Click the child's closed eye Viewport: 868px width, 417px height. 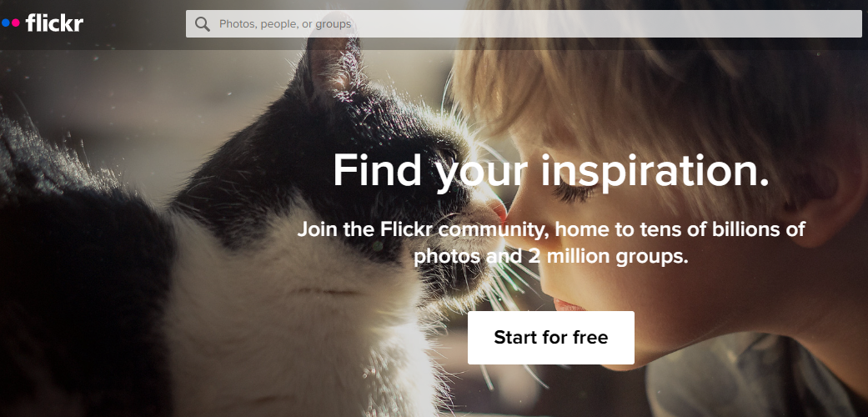tap(575, 192)
